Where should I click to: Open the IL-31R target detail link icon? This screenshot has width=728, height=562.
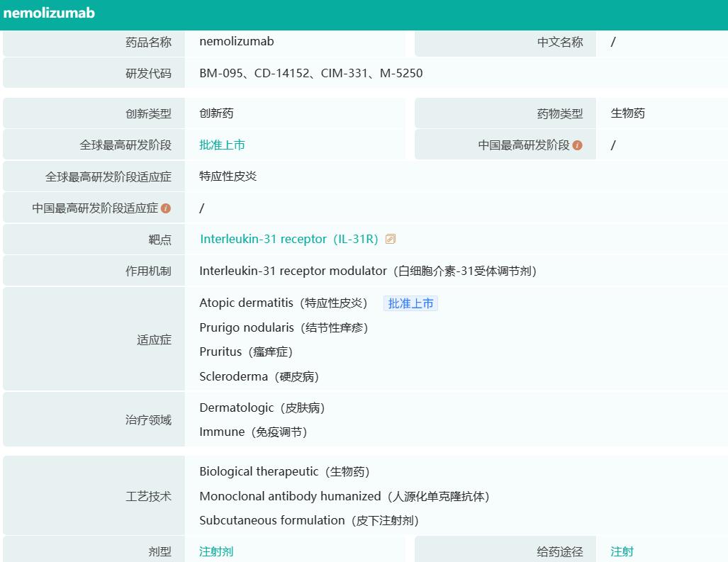[x=390, y=239]
